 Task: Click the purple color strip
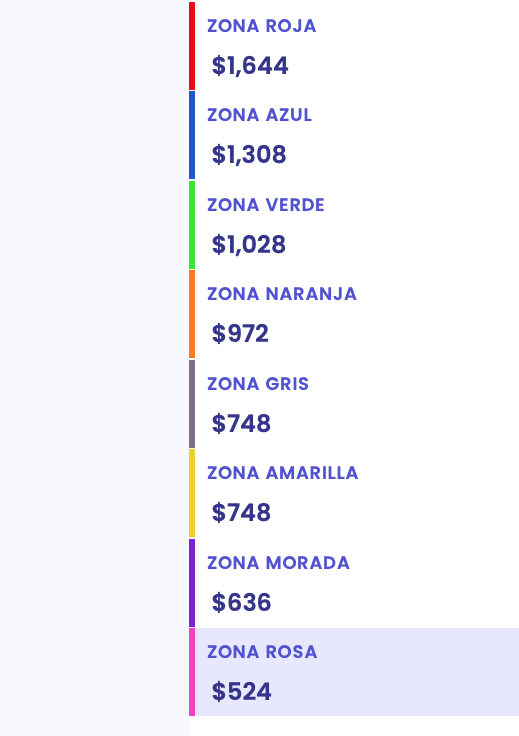192,583
